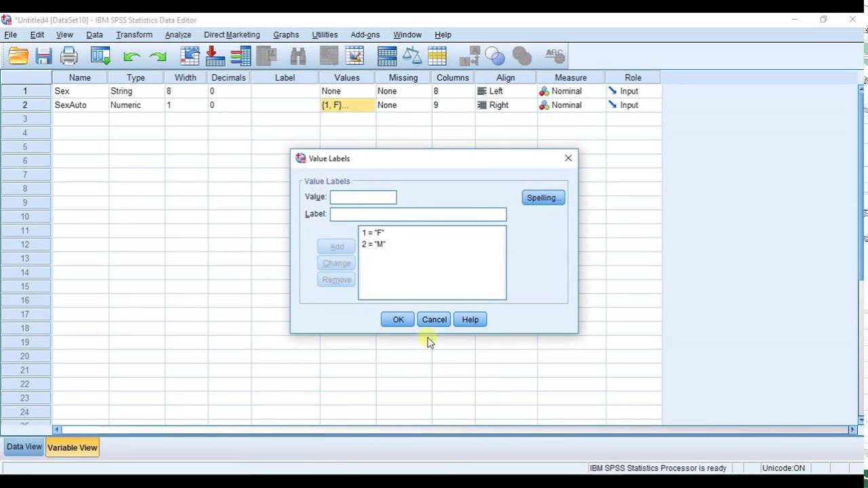Image resolution: width=868 pixels, height=488 pixels.
Task: Click the Value input field
Action: 363,197
